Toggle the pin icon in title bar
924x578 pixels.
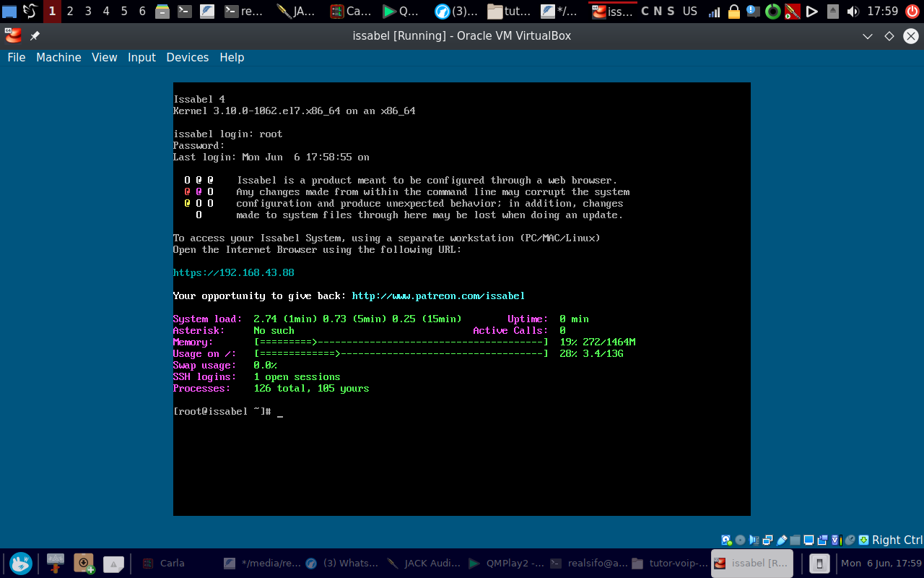[35, 36]
